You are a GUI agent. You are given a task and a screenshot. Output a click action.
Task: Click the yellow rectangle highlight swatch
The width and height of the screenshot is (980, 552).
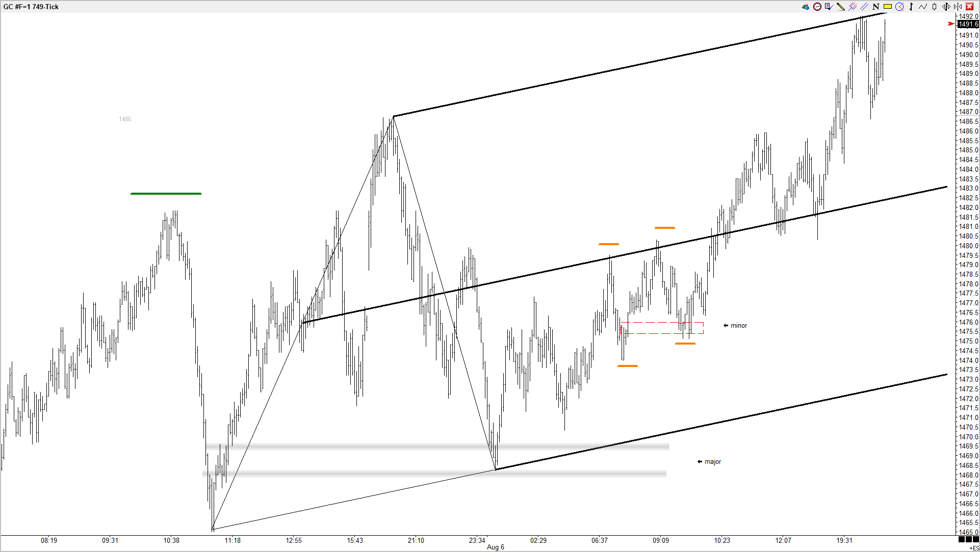[887, 7]
